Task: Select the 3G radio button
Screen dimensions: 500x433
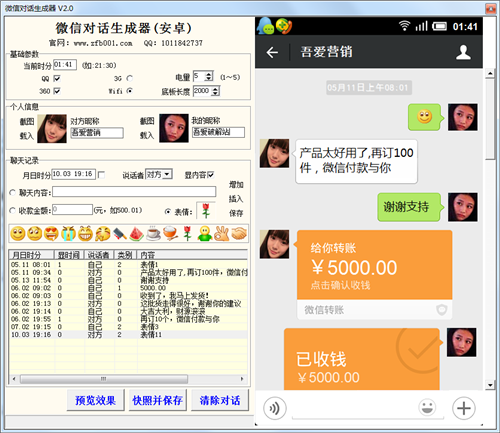Action: [130, 78]
